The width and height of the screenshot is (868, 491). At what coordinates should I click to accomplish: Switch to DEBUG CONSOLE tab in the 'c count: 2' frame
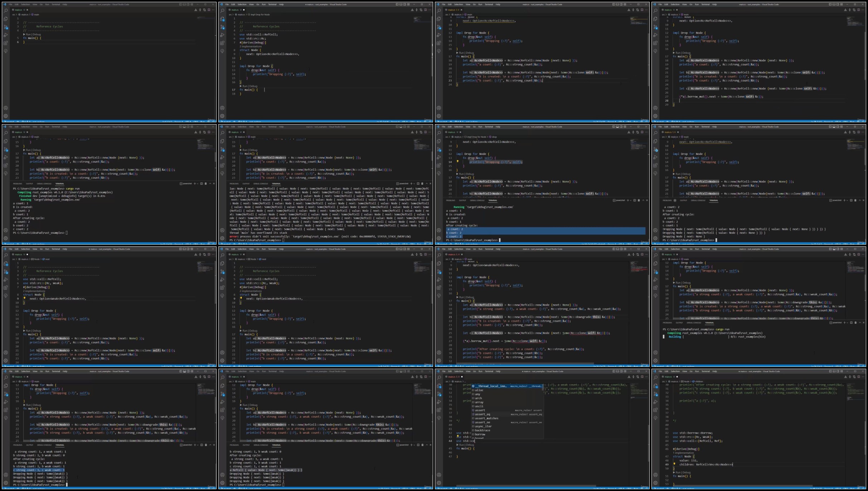pos(44,183)
